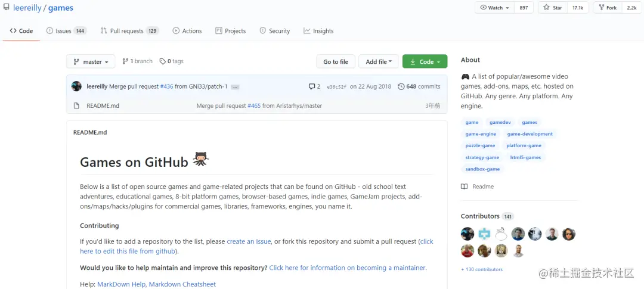Image resolution: width=644 pixels, height=289 pixels.
Task: Open the Contributors heading link
Action: point(487,216)
